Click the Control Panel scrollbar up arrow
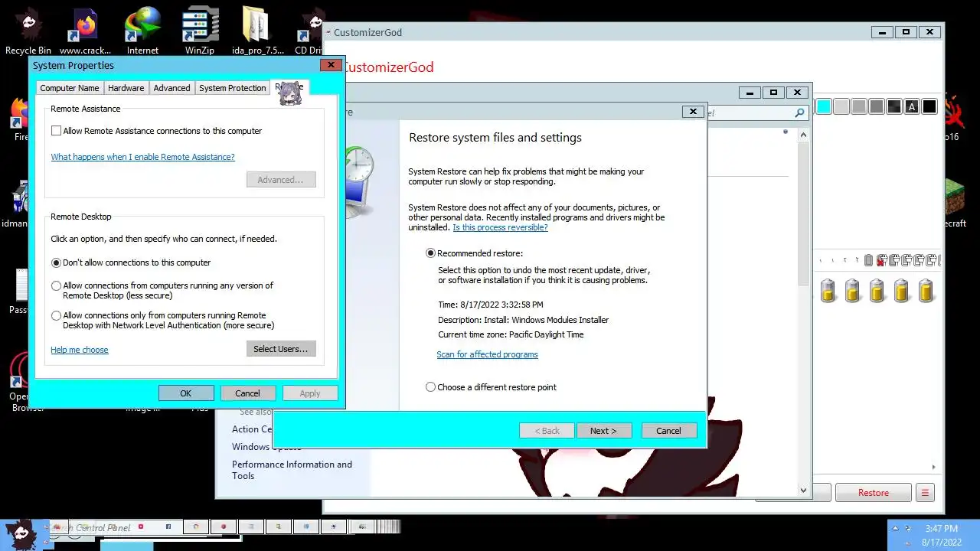This screenshot has height=551, width=980. point(803,135)
